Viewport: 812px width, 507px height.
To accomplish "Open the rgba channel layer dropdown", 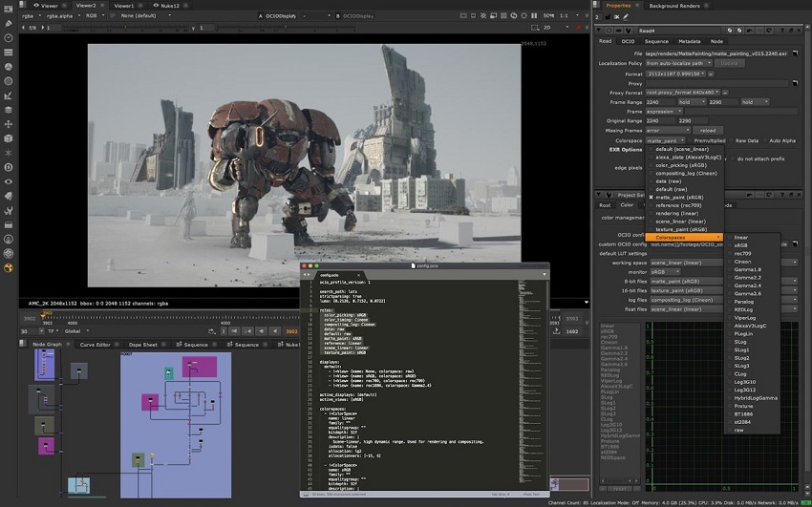I will click(x=32, y=16).
